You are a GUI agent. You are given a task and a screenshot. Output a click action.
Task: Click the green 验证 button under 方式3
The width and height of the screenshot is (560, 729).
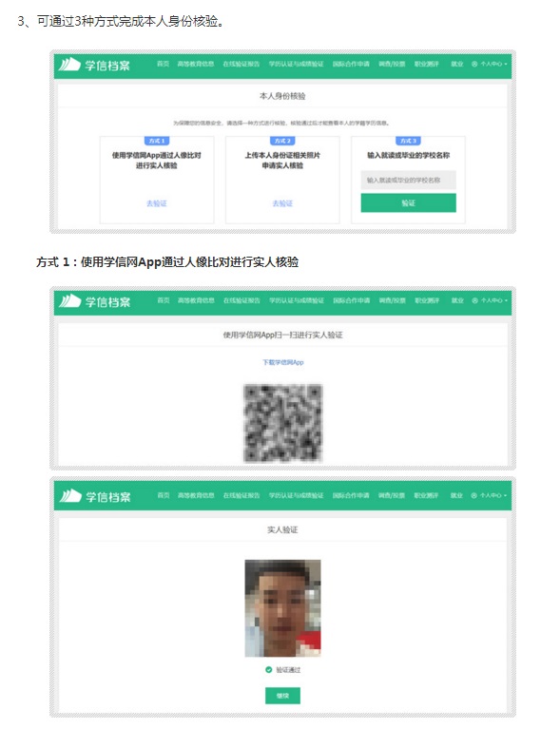(x=409, y=202)
